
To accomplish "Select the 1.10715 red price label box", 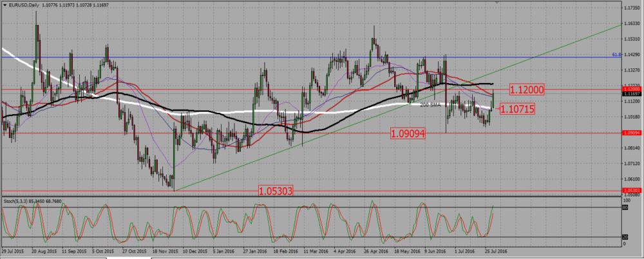I will [x=518, y=108].
